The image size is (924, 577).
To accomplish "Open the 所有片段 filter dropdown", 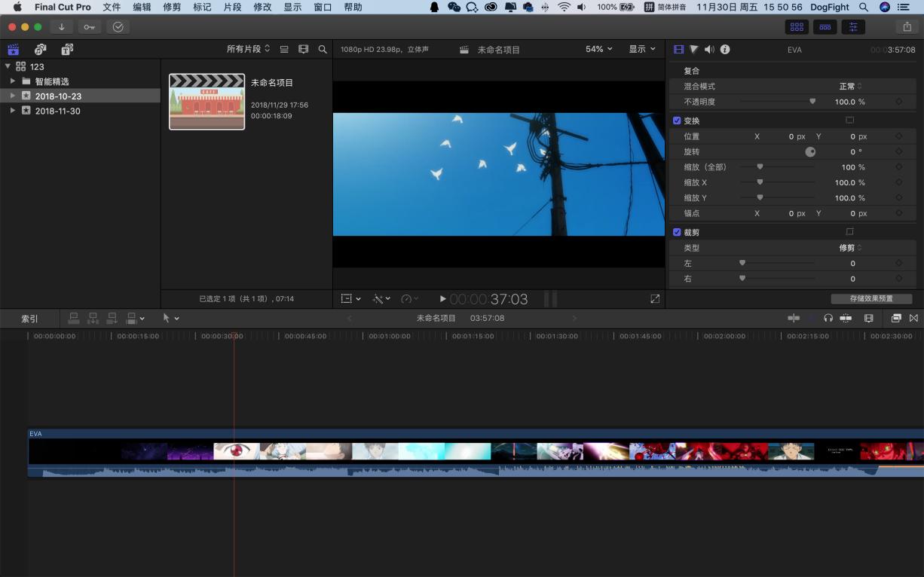I will (248, 49).
